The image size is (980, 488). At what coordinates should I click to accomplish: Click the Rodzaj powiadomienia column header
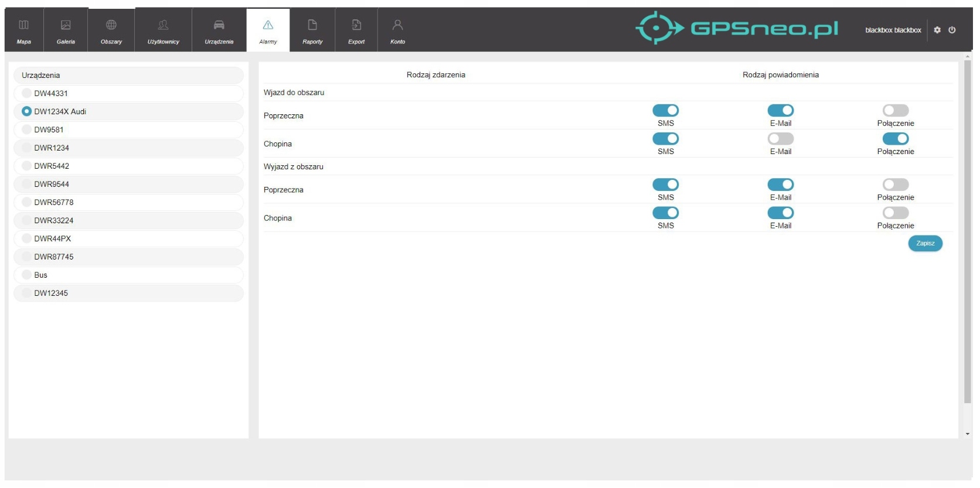(x=781, y=75)
